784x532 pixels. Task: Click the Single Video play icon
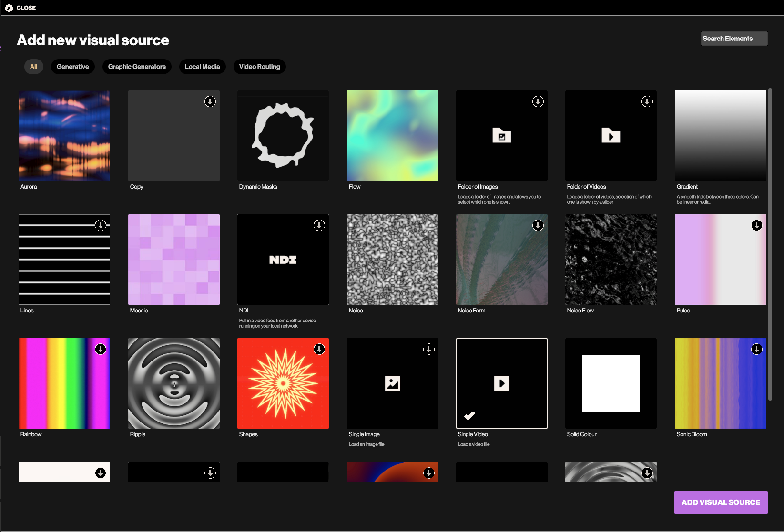[x=502, y=383]
